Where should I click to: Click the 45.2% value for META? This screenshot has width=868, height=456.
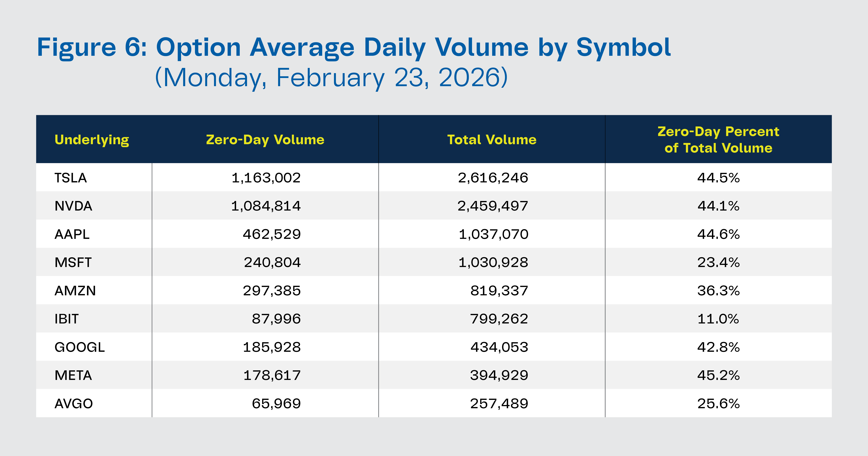[718, 375]
